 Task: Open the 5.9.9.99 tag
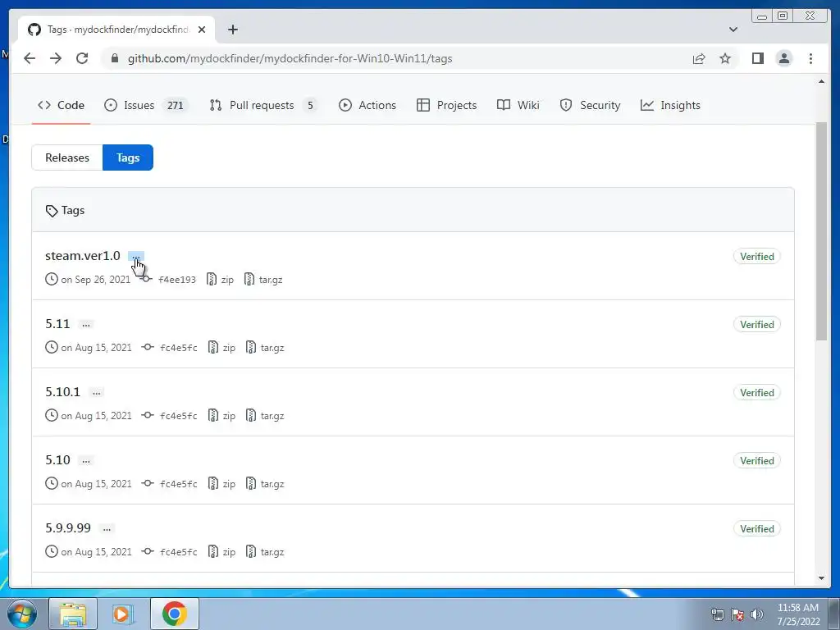pos(68,527)
